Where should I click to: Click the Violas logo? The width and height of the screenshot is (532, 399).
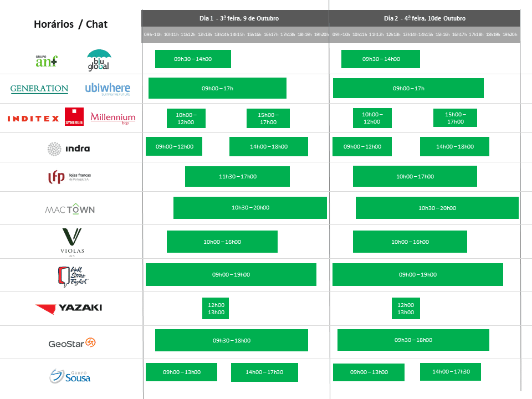[72, 241]
